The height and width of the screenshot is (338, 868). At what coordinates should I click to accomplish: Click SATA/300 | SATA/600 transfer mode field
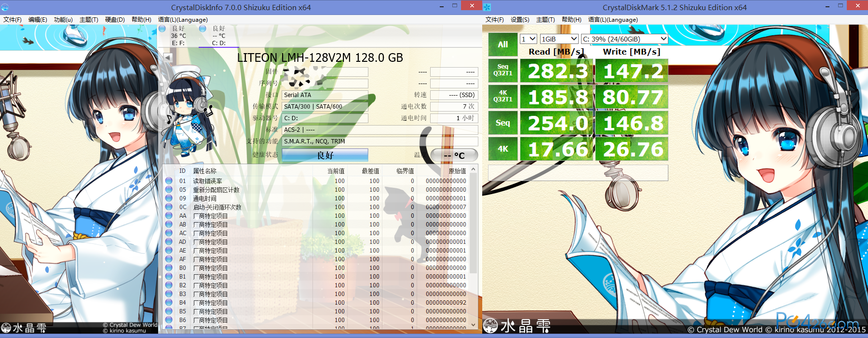pyautogui.click(x=325, y=107)
